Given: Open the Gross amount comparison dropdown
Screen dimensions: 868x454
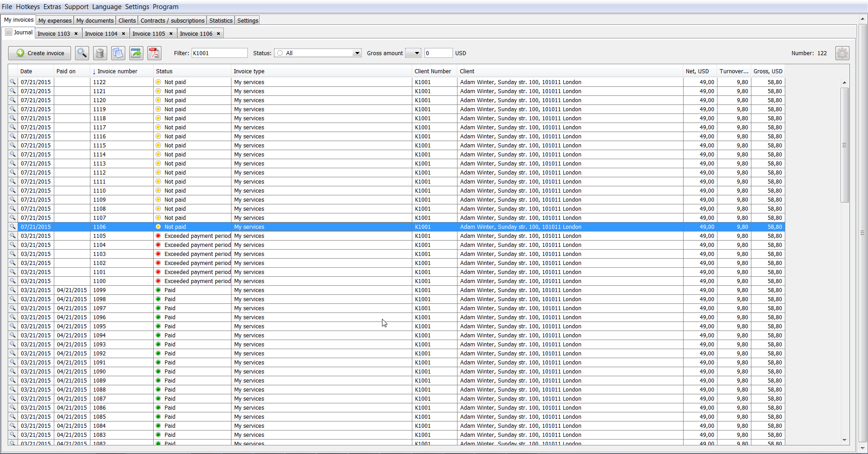Looking at the screenshot, I should [416, 53].
